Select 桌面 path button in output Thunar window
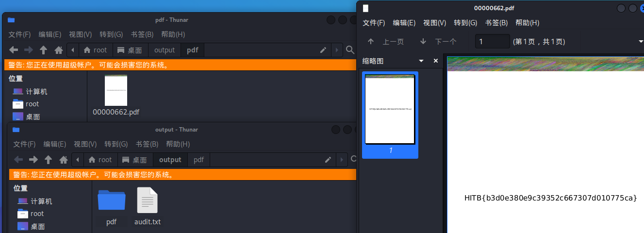 click(x=135, y=160)
